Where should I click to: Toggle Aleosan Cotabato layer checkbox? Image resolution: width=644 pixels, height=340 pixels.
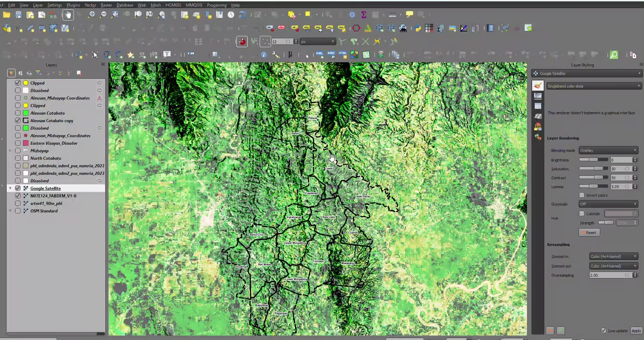pos(18,113)
